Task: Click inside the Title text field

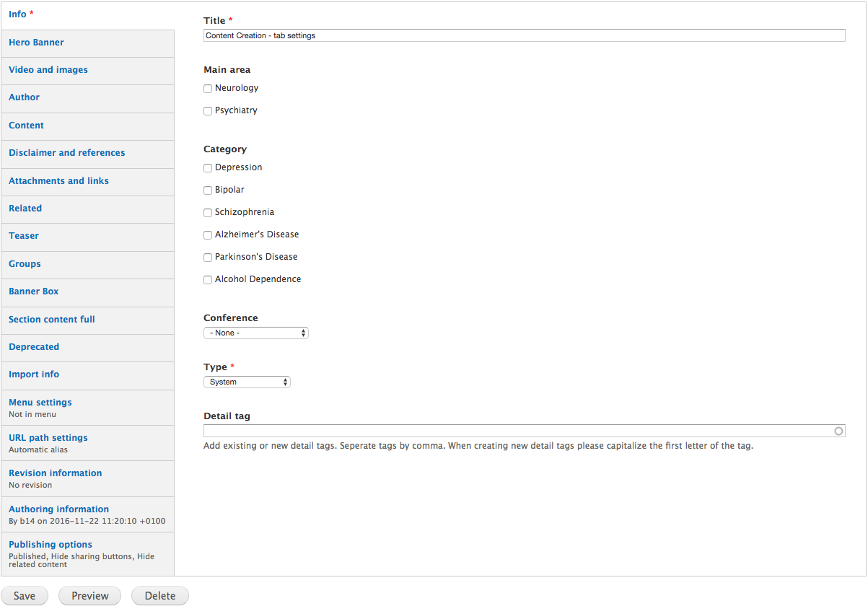Action: 524,35
